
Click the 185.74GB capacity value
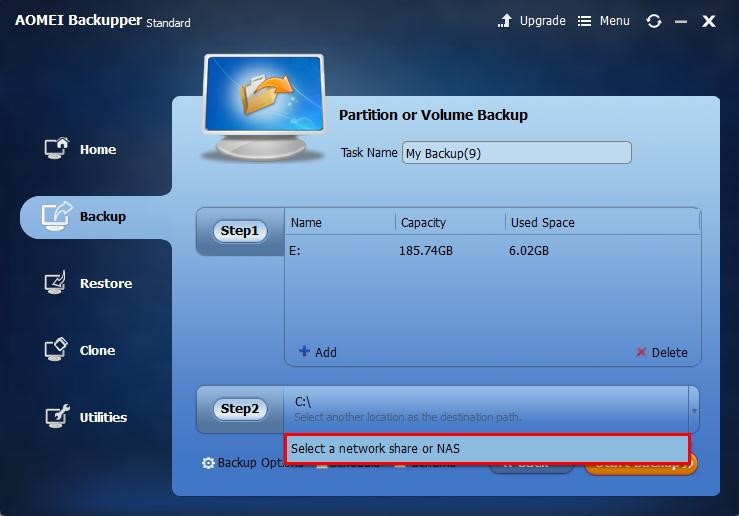(426, 251)
